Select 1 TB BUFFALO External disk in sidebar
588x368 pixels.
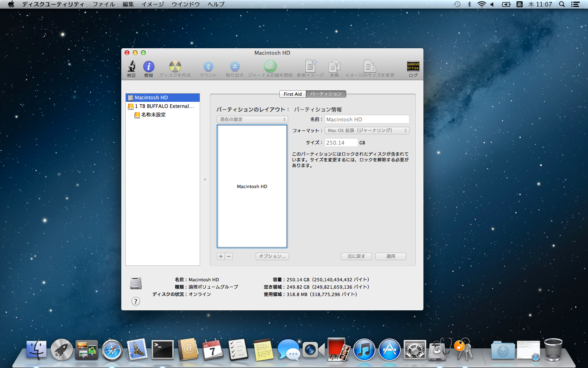point(164,106)
